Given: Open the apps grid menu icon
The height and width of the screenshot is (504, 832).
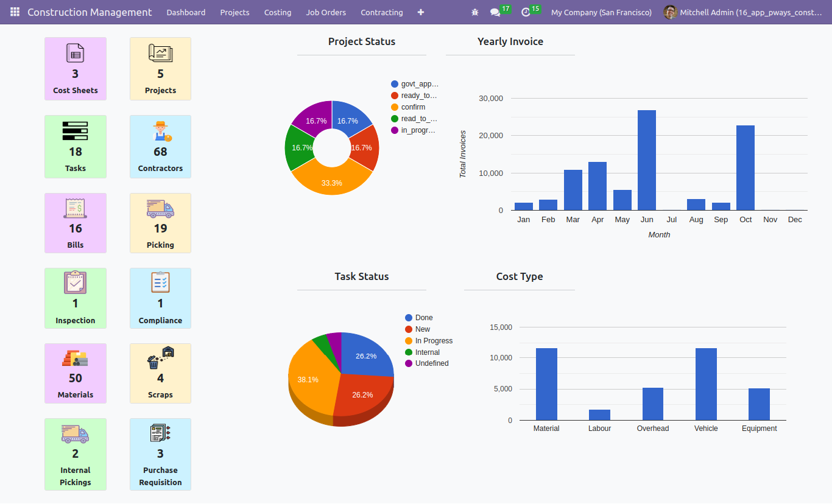Looking at the screenshot, I should [15, 12].
